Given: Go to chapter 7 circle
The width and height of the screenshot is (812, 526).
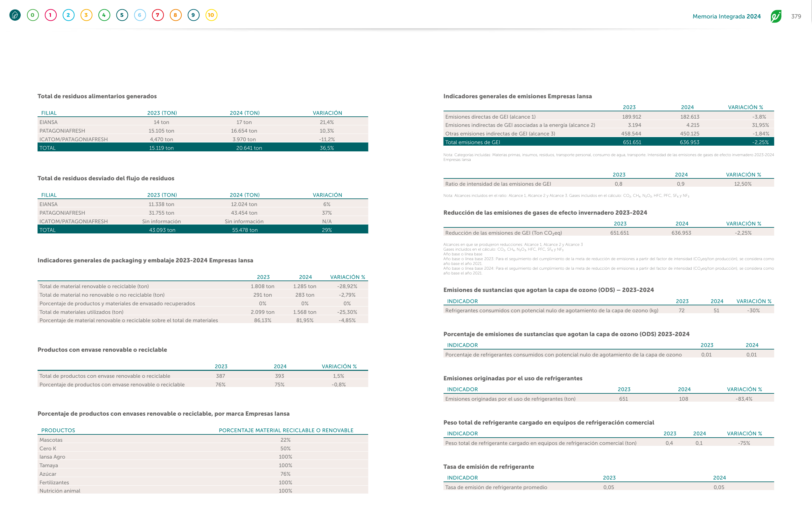Looking at the screenshot, I should [157, 15].
